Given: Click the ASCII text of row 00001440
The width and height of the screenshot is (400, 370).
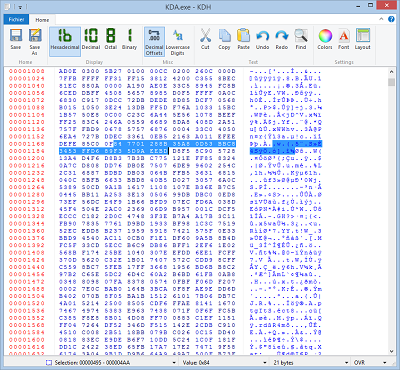Looking at the screenshot, I should pyautogui.click(x=286, y=267).
